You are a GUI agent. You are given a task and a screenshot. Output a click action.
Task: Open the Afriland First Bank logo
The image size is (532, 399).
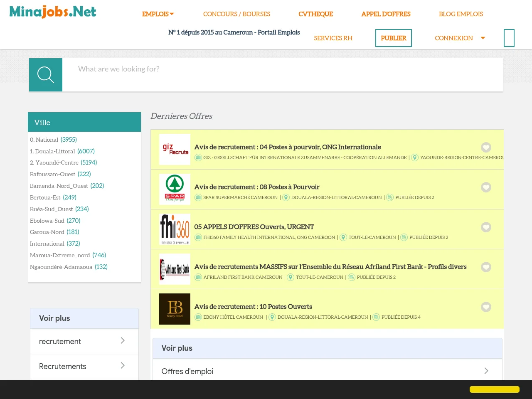(175, 269)
